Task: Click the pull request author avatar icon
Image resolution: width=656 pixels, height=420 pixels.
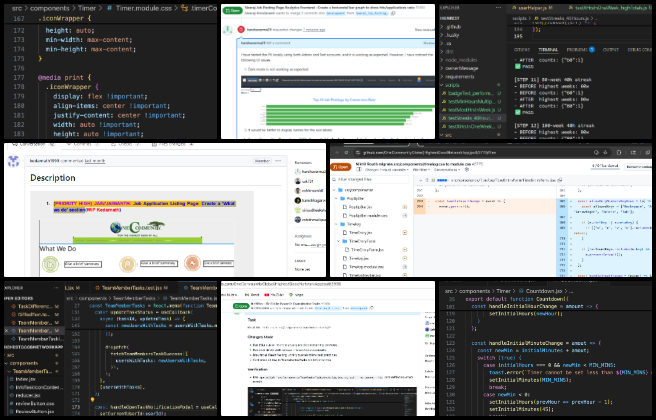Action: click(x=14, y=161)
